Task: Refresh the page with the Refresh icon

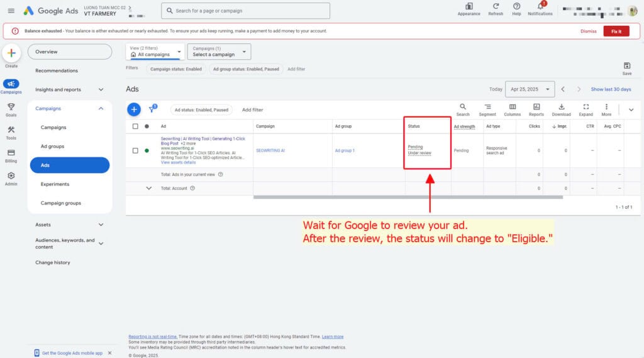Action: (496, 6)
